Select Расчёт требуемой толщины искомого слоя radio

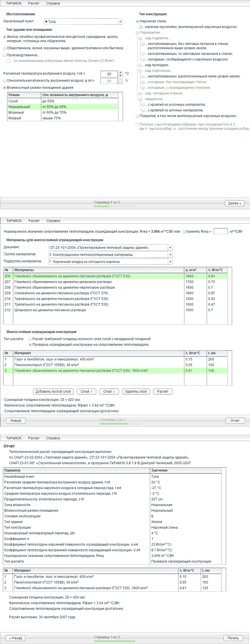pyautogui.click(x=30, y=339)
